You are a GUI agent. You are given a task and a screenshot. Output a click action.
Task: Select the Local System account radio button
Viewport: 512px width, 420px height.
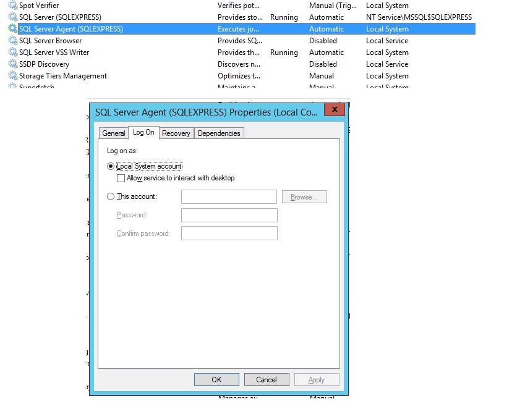pyautogui.click(x=110, y=166)
